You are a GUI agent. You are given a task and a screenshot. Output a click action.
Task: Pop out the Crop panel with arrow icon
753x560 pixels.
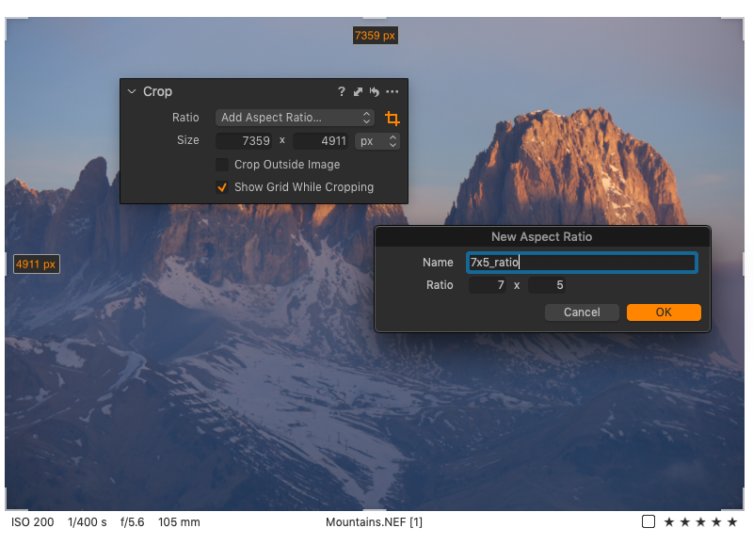358,91
